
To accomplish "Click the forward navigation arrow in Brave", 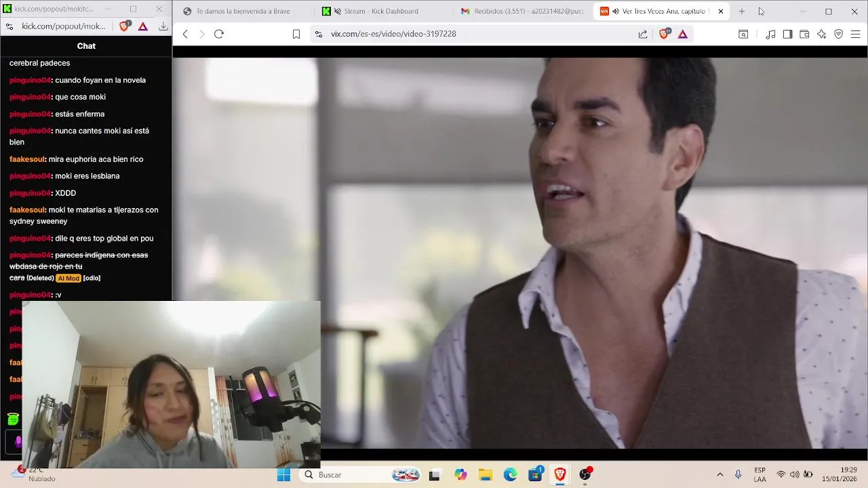I will (201, 34).
